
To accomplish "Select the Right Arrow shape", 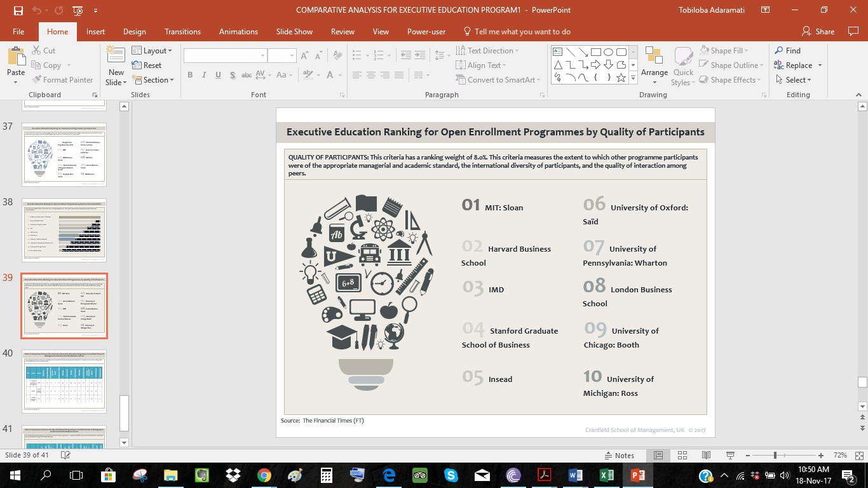I will pyautogui.click(x=595, y=65).
